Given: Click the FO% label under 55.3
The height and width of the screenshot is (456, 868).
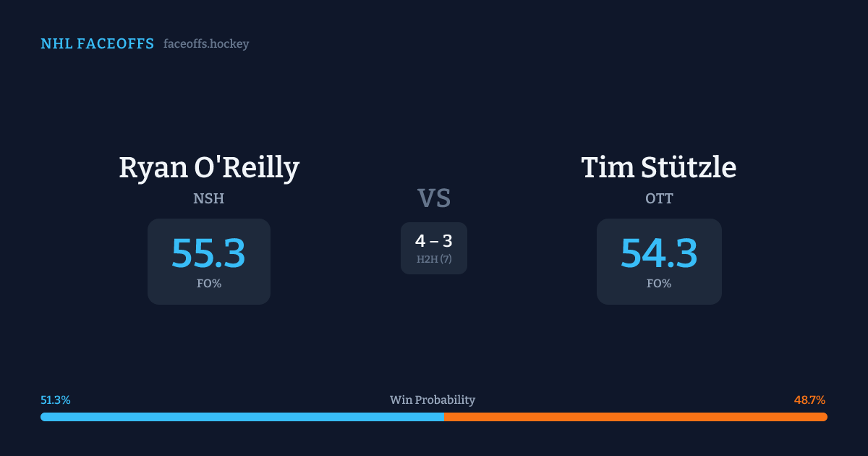Looking at the screenshot, I should click(208, 284).
